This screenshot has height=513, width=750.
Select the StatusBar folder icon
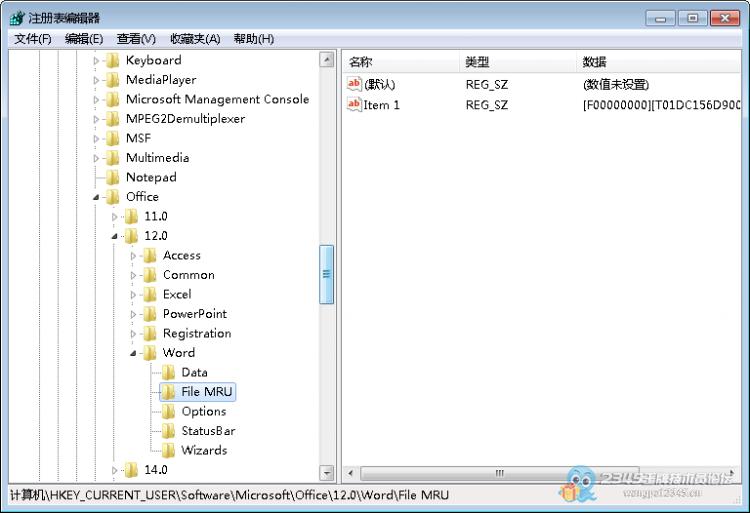click(168, 431)
